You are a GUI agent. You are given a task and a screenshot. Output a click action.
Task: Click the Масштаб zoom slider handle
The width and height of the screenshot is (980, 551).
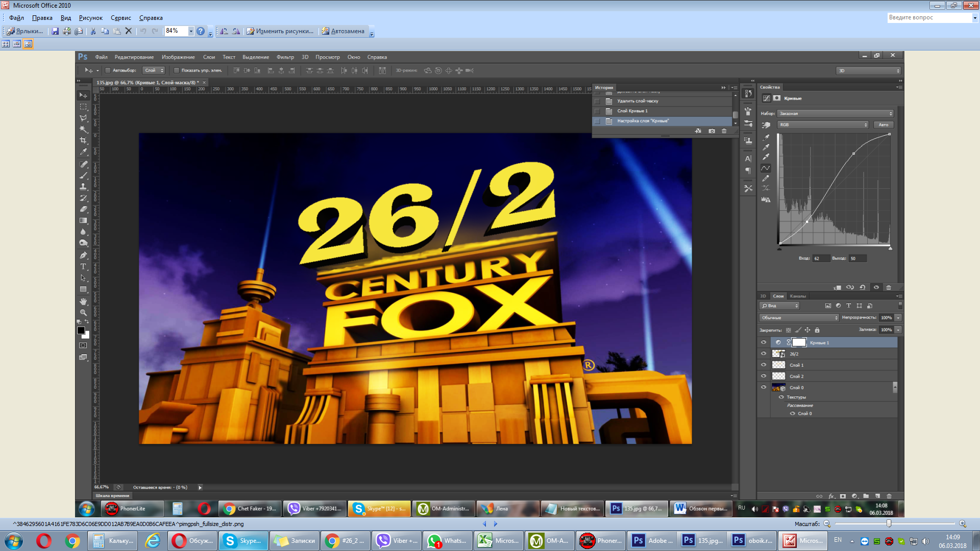[889, 524]
